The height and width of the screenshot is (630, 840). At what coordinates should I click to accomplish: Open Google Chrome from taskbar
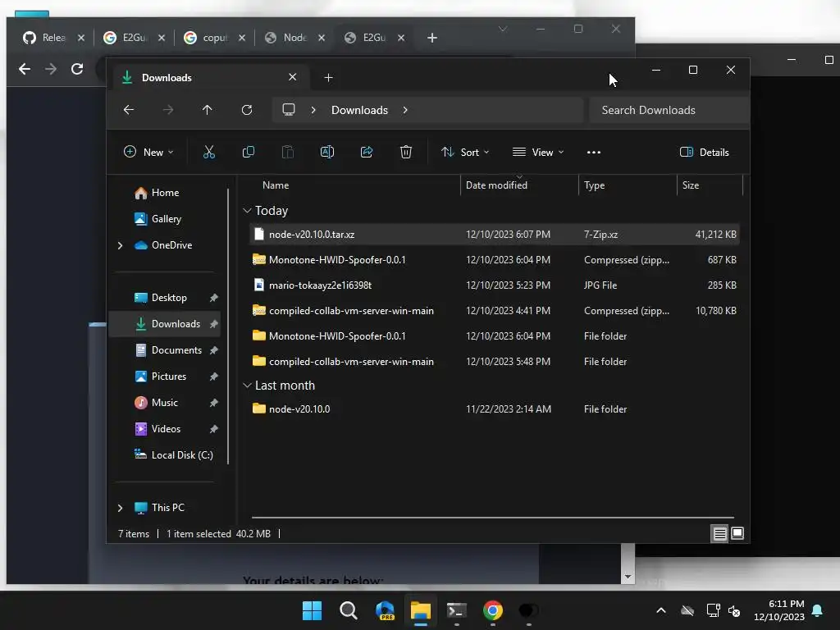pos(493,610)
